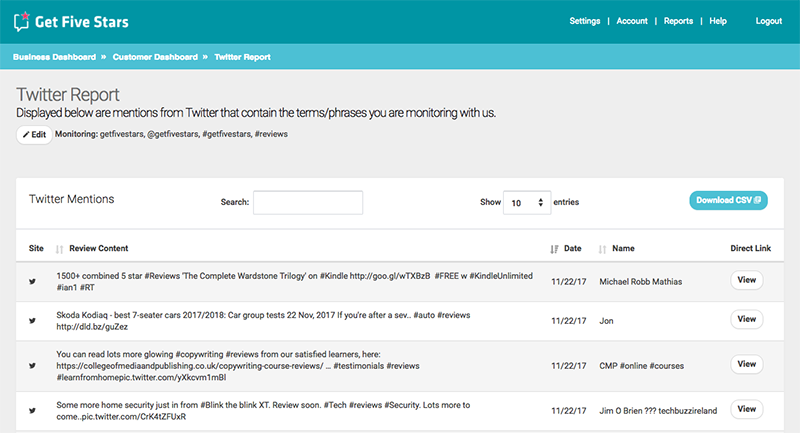800x433 pixels.
Task: Click Twitter bird icon in CMP #online row
Action: (x=32, y=366)
